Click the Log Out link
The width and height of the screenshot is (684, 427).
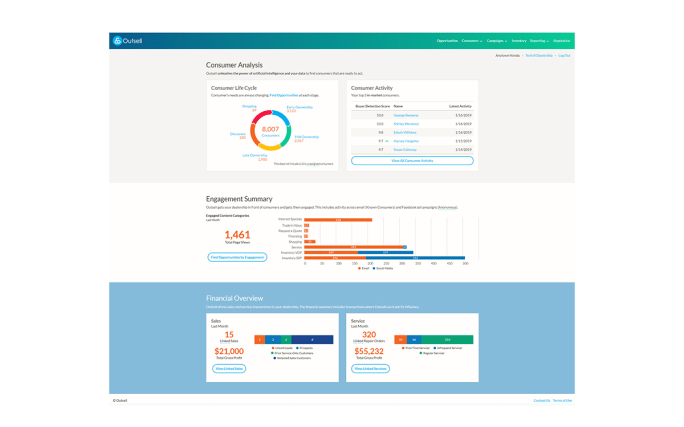click(564, 55)
